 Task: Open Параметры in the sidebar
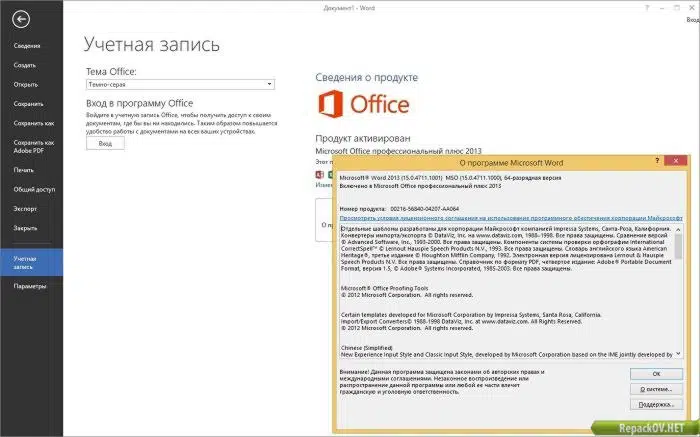click(x=30, y=286)
